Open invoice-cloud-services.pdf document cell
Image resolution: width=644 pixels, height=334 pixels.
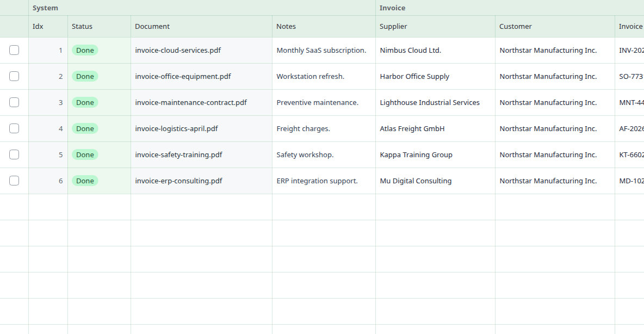pos(201,50)
